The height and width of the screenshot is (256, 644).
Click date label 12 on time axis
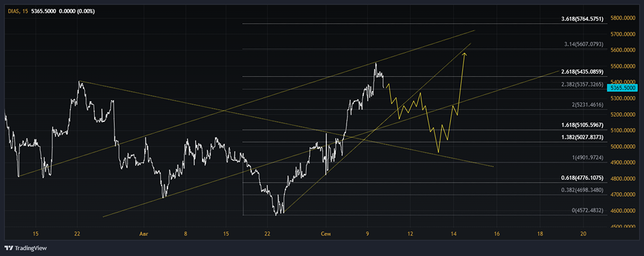pyautogui.click(x=410, y=234)
